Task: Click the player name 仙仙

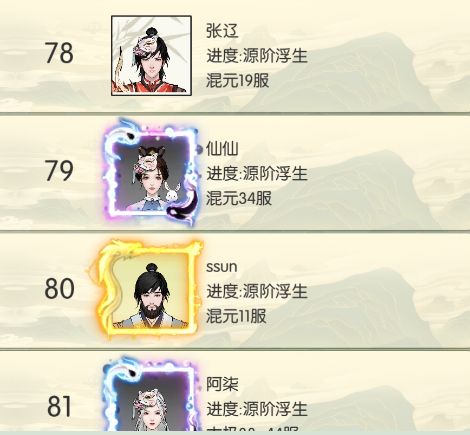Action: (222, 148)
